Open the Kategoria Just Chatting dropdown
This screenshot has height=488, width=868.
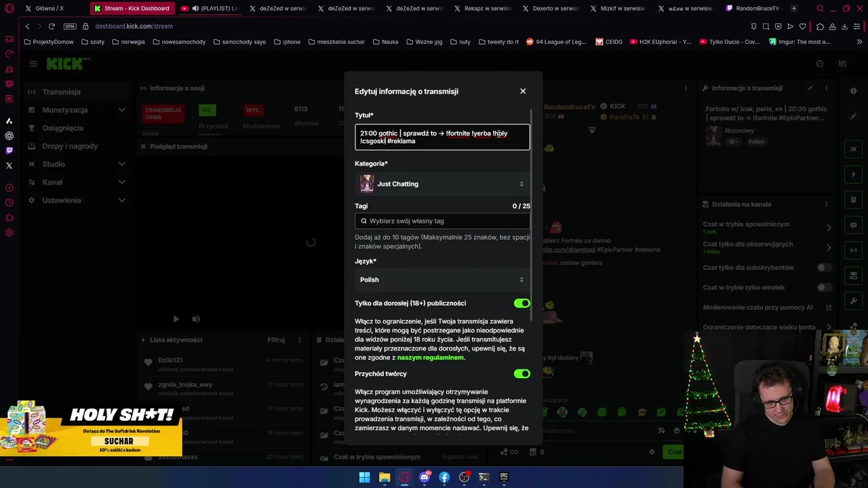pyautogui.click(x=442, y=184)
